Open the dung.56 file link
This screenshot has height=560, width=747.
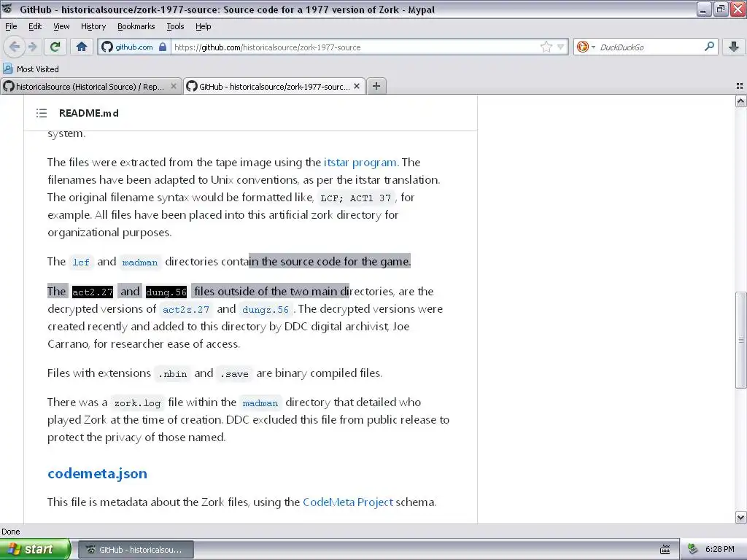point(166,292)
